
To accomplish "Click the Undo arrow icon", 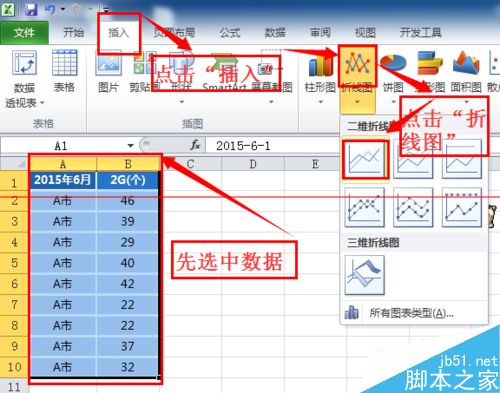I will 50,9.
